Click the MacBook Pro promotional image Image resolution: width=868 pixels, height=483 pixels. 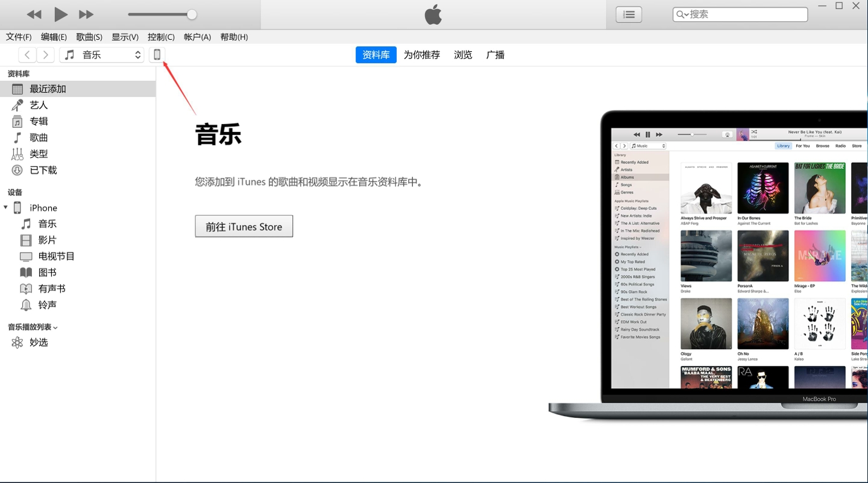(708, 265)
